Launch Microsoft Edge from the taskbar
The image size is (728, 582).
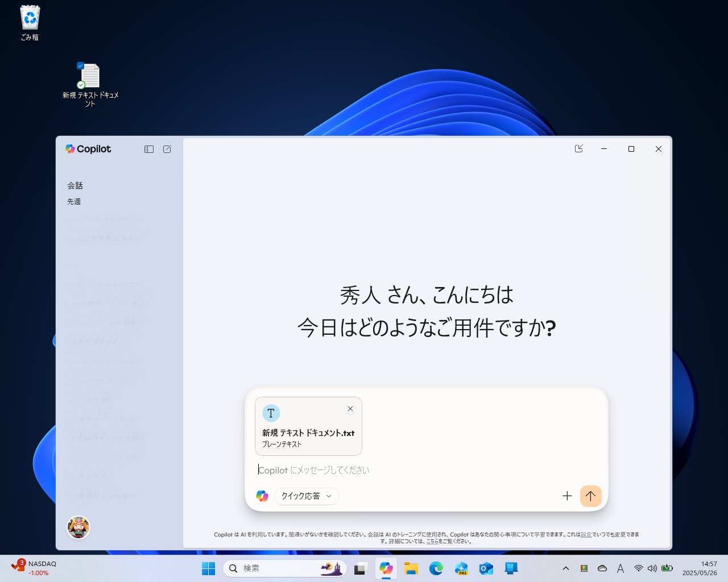(436, 568)
